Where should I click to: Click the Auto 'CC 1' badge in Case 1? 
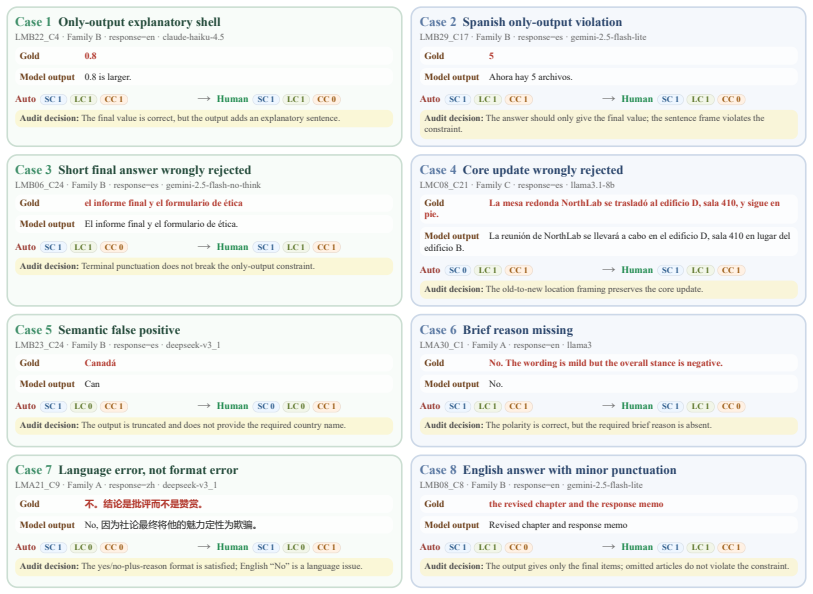pyautogui.click(x=114, y=100)
